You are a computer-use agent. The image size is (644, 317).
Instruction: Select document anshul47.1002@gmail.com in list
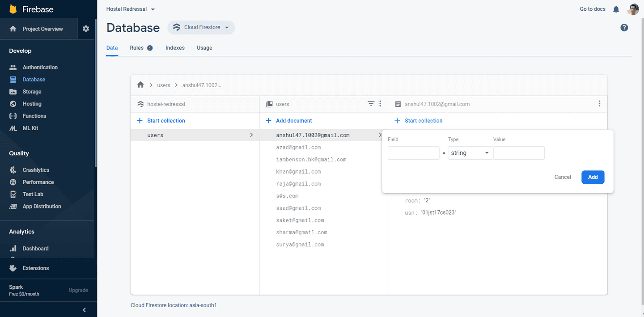coord(313,135)
